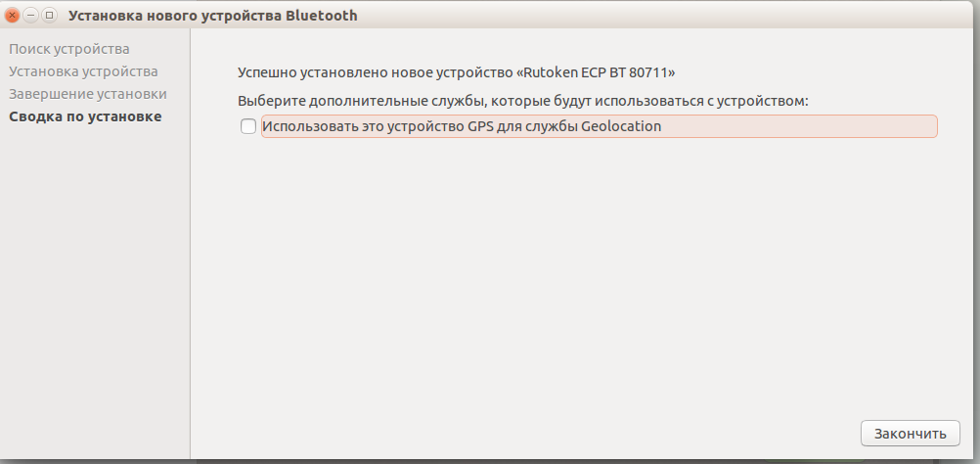980x464 pixels.
Task: Click the 'Выберите дополнительные службы' instruction text
Action: coord(523,101)
